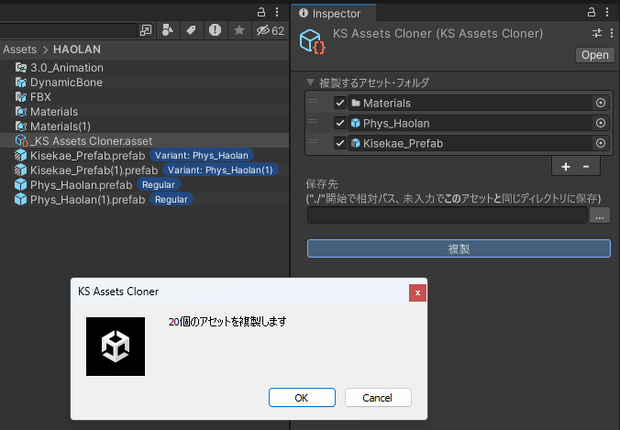Uncheck the Materials checkbox in Inspector
This screenshot has width=620, height=430.
click(340, 103)
